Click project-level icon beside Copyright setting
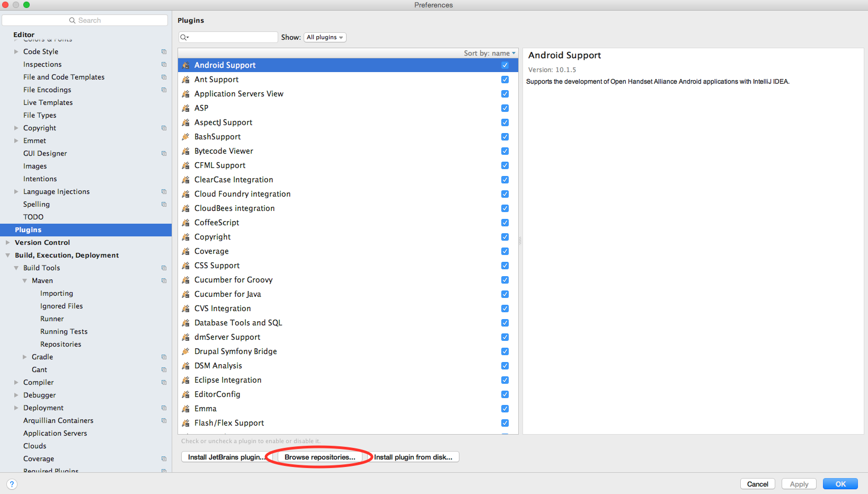Viewport: 868px width, 494px height. (x=164, y=128)
